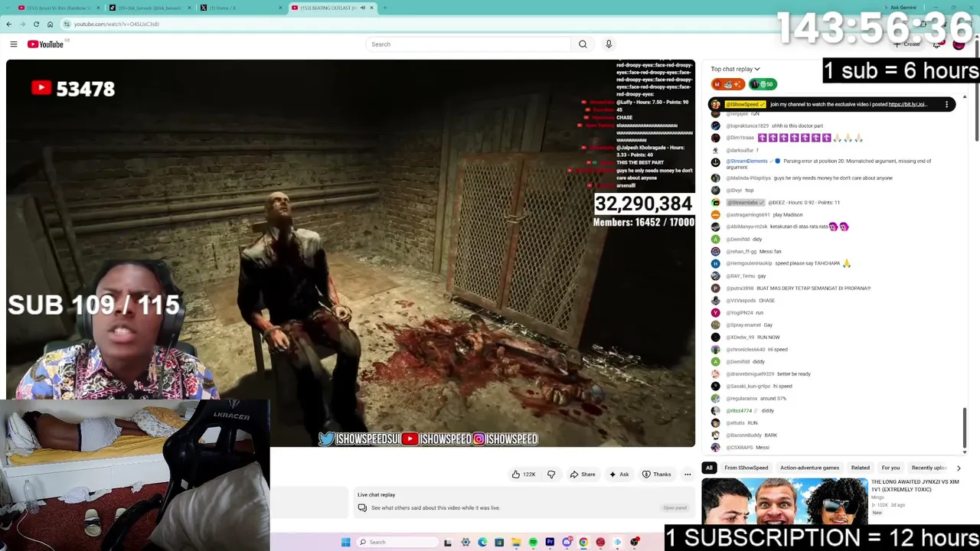Open Settings gear on the taskbar

tap(465, 543)
